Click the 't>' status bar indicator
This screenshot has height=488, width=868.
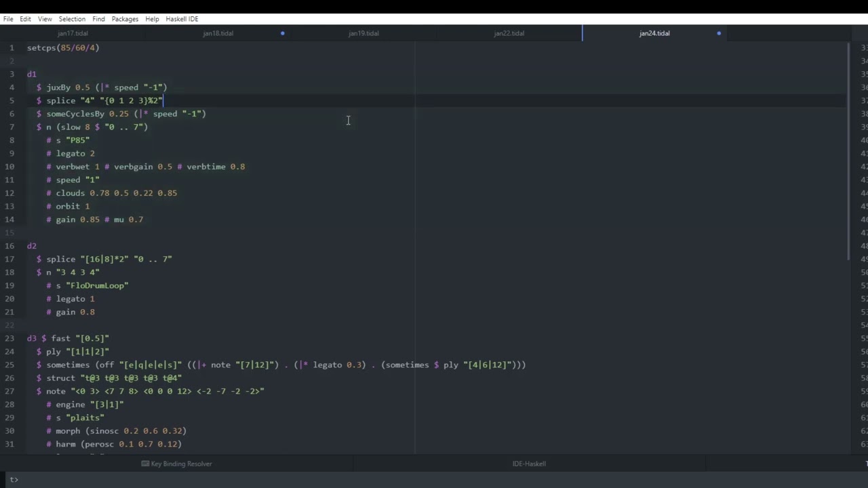[14, 479]
